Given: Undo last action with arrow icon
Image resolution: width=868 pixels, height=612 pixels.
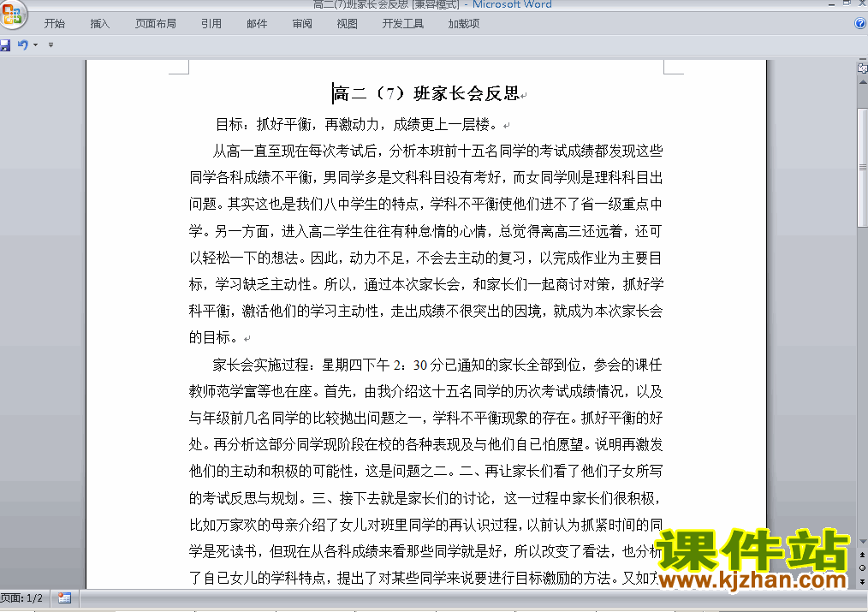Looking at the screenshot, I should 23,45.
